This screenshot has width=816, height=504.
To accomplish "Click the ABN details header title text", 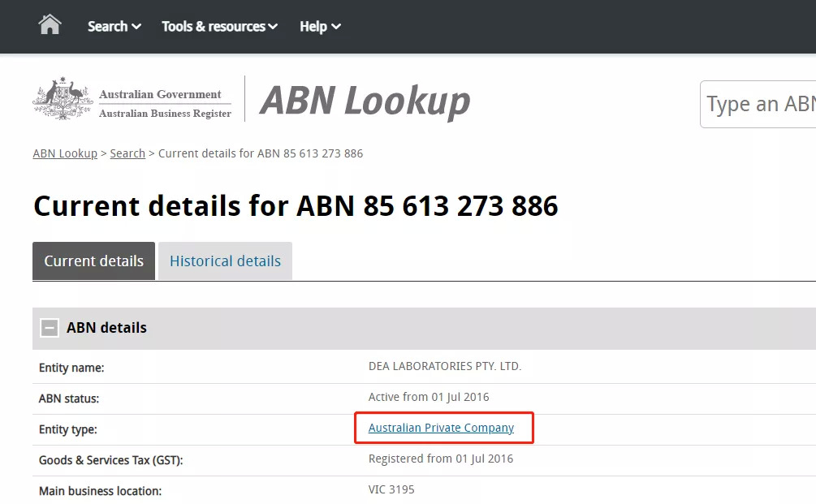I will 106,328.
